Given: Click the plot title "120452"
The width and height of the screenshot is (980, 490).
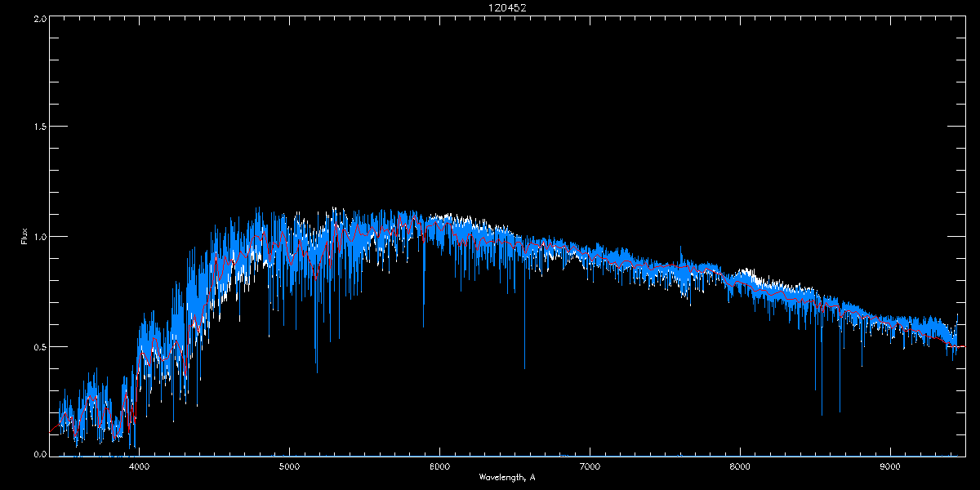Looking at the screenshot, I should pos(507,8).
